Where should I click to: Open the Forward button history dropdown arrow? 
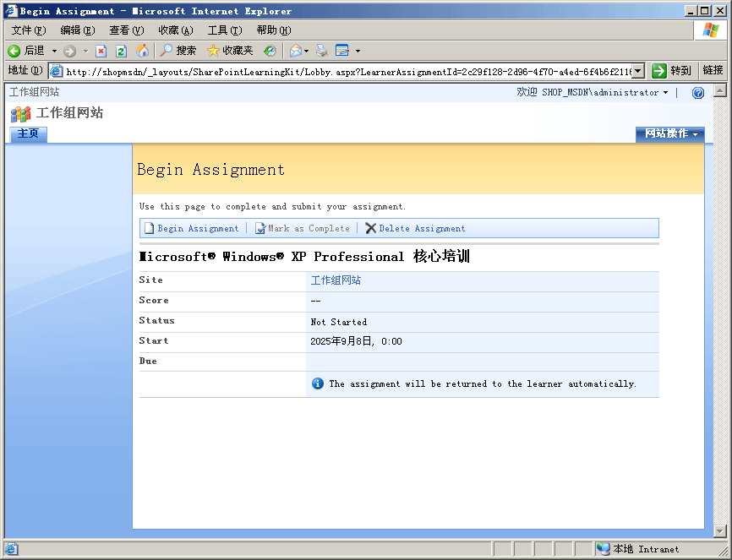click(x=86, y=51)
